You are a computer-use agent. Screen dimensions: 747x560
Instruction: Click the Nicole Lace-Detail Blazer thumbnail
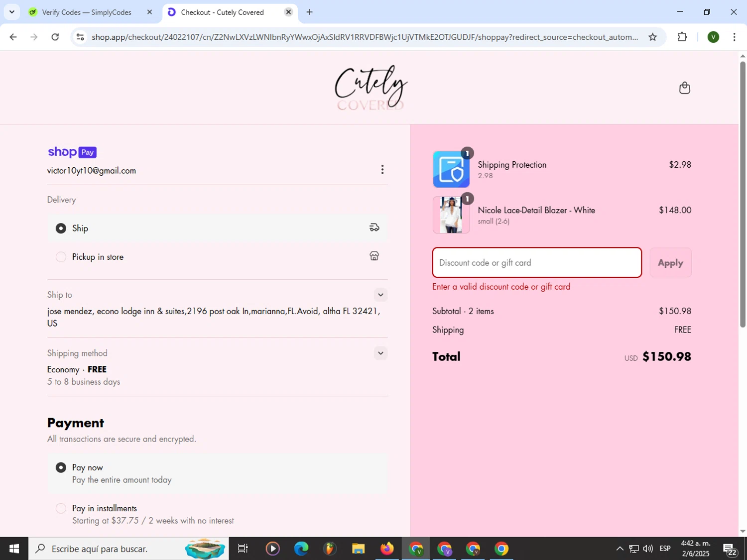tap(451, 215)
